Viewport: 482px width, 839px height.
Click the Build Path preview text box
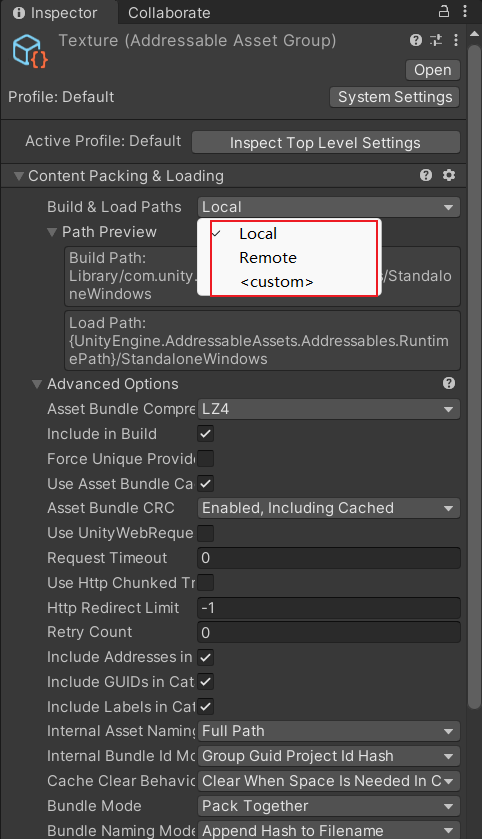[262, 276]
